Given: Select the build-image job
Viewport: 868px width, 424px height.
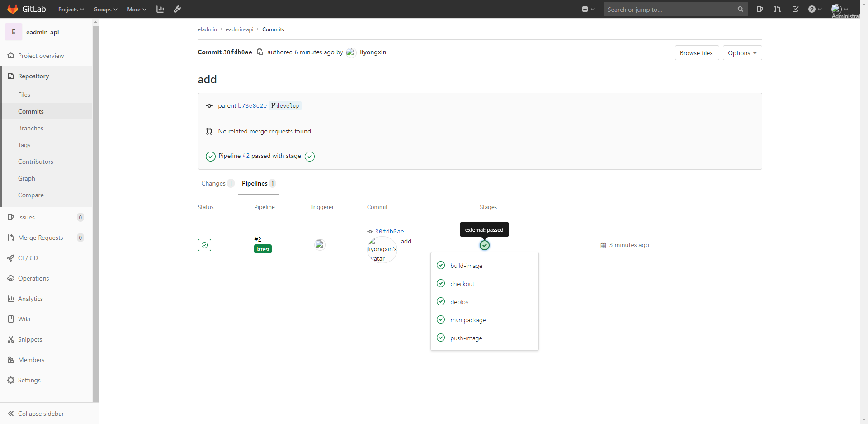Looking at the screenshot, I should point(466,266).
